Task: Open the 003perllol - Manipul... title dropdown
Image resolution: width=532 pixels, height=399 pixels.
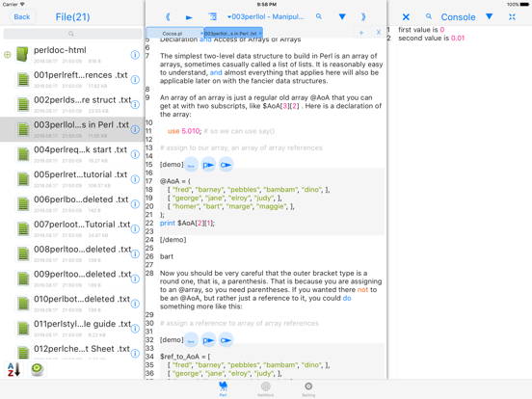Action: 266,16
